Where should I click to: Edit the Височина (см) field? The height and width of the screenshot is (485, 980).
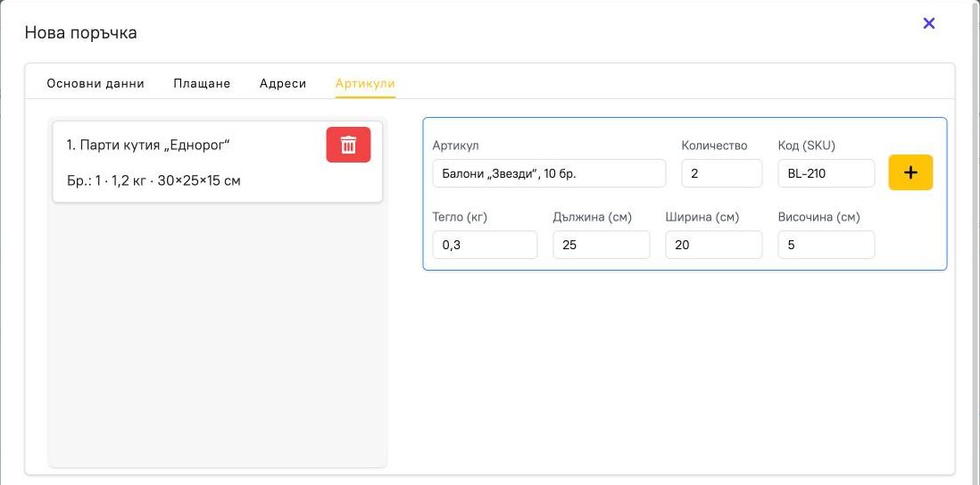coord(826,245)
